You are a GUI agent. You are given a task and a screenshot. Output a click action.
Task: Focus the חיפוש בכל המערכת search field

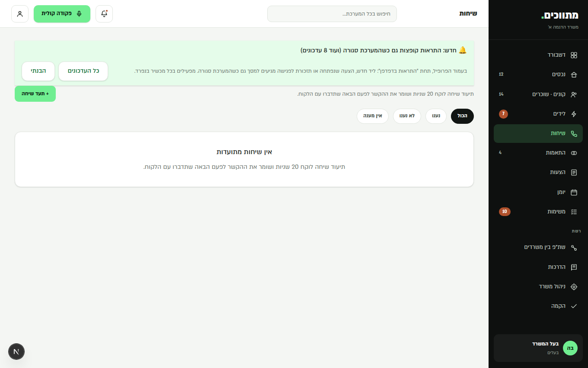[x=332, y=14]
